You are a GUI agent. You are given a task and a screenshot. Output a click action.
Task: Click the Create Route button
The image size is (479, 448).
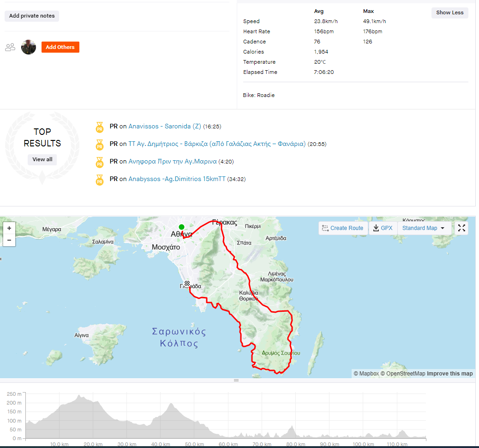pyautogui.click(x=343, y=228)
